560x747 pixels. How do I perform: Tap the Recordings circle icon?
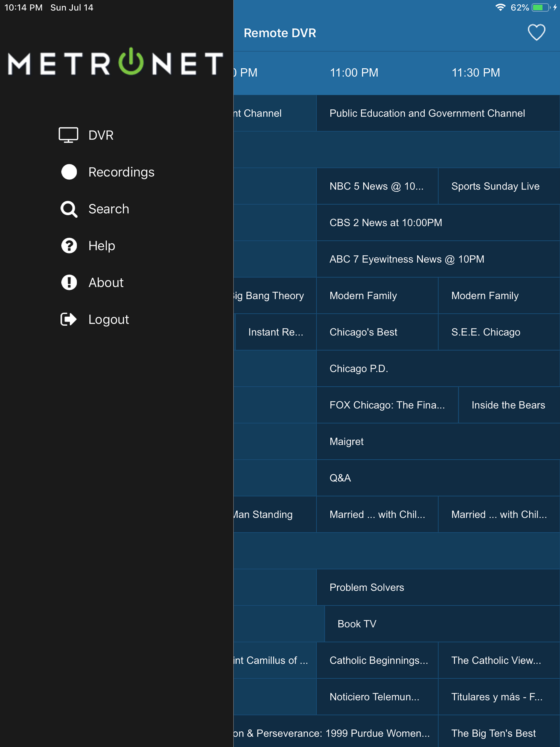pyautogui.click(x=69, y=172)
